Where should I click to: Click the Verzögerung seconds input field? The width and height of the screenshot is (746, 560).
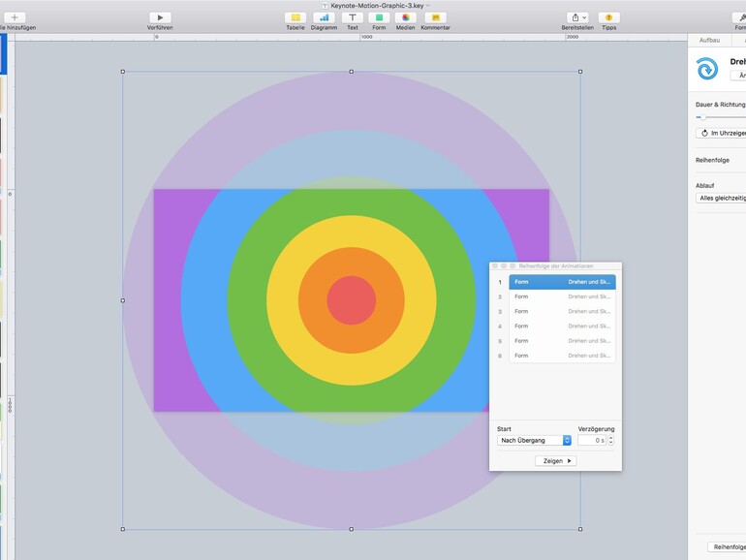point(591,440)
